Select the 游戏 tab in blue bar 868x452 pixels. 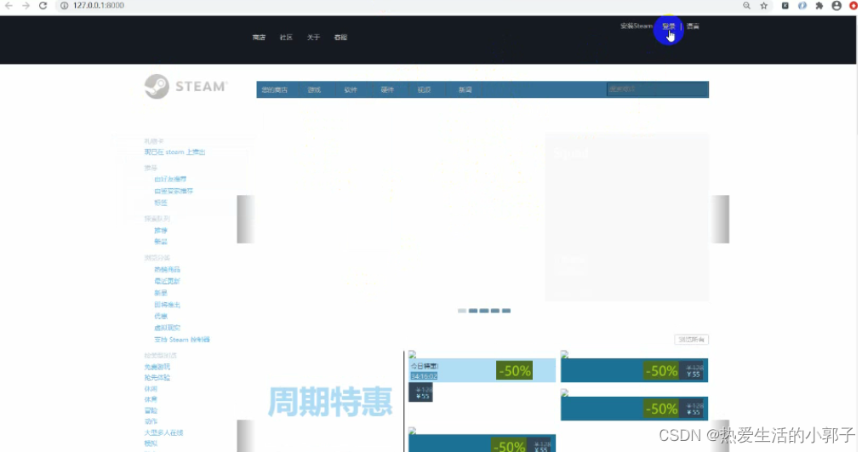click(x=314, y=89)
